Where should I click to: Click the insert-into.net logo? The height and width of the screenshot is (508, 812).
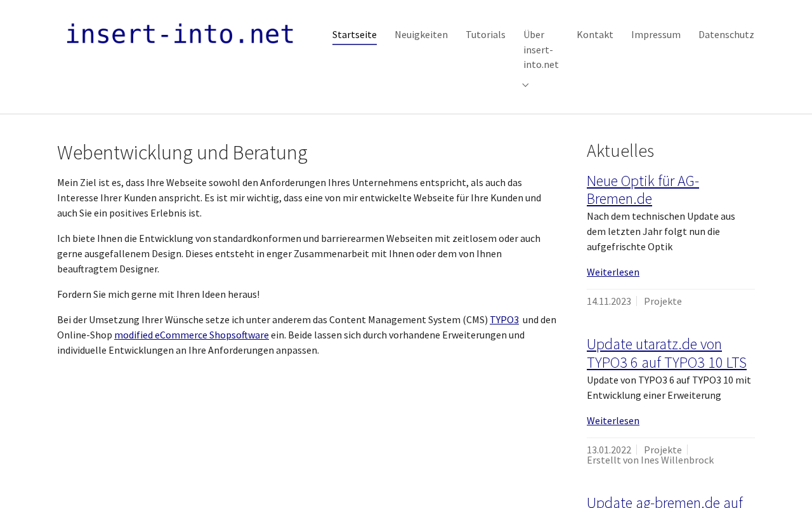(x=180, y=34)
